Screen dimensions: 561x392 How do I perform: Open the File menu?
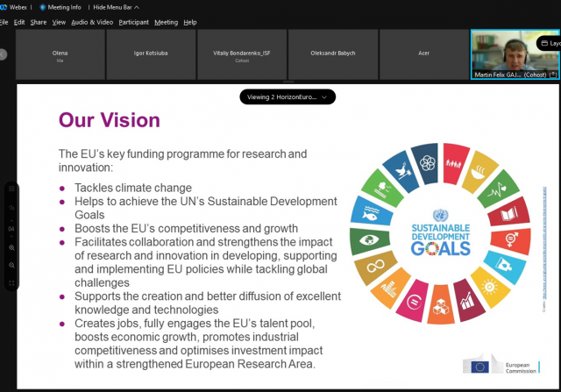(x=4, y=22)
